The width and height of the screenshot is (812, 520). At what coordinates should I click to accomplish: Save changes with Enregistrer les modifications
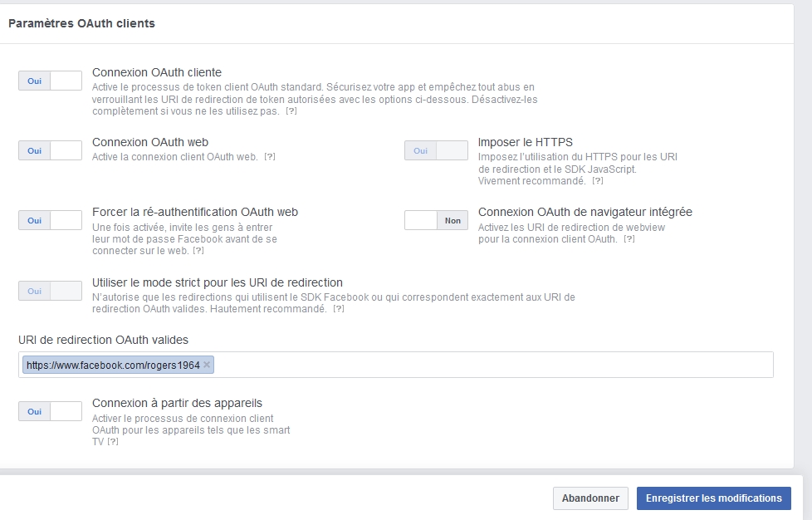(713, 498)
